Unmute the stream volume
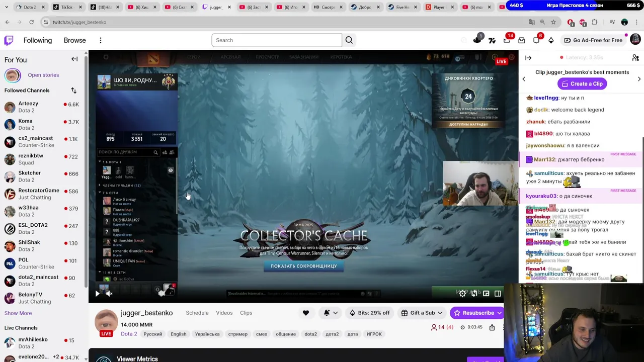This screenshot has width=644, height=362. click(x=109, y=294)
